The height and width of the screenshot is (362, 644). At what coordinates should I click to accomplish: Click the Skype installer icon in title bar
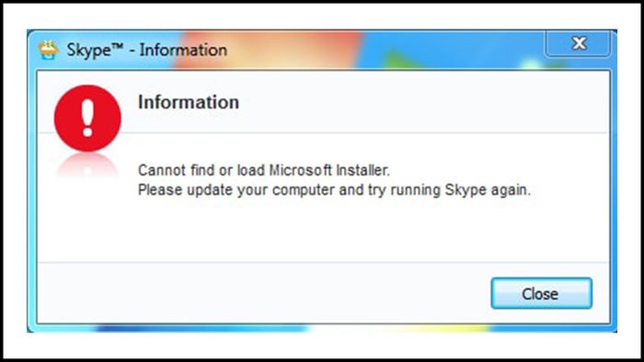48,50
